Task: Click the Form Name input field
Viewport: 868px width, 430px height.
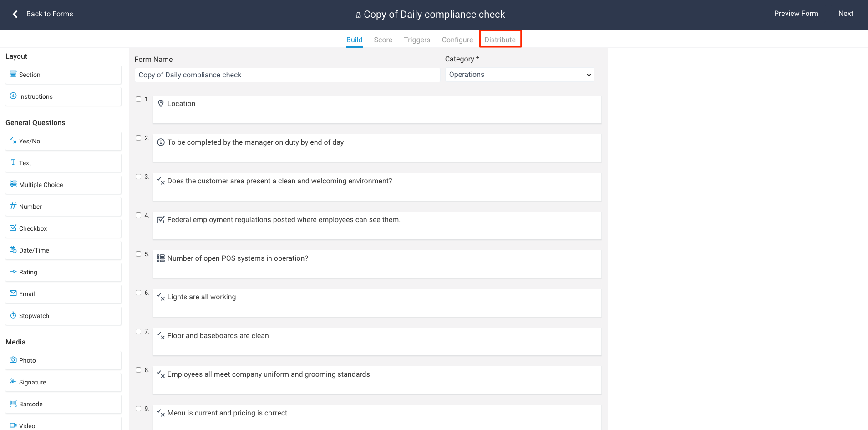Action: (287, 75)
